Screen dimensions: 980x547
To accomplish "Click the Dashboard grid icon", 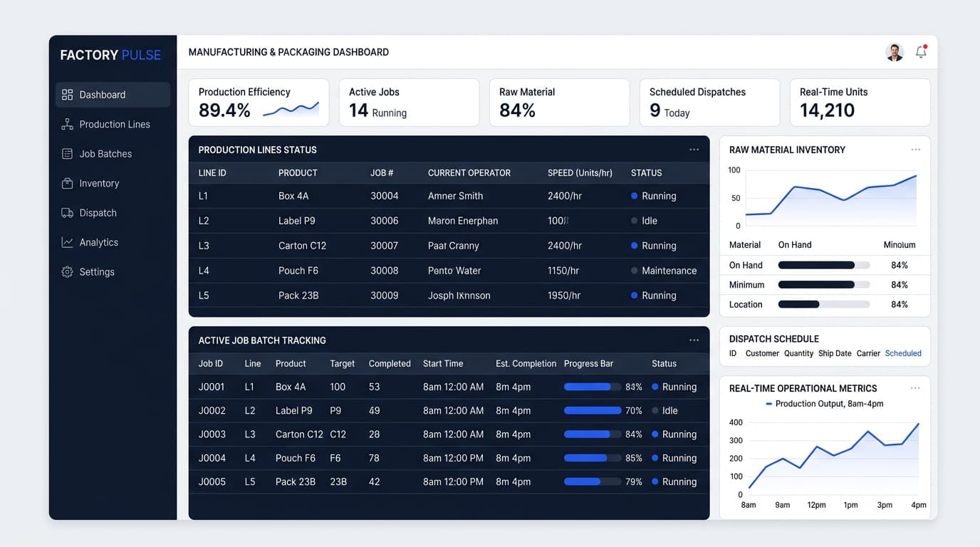I will [67, 95].
